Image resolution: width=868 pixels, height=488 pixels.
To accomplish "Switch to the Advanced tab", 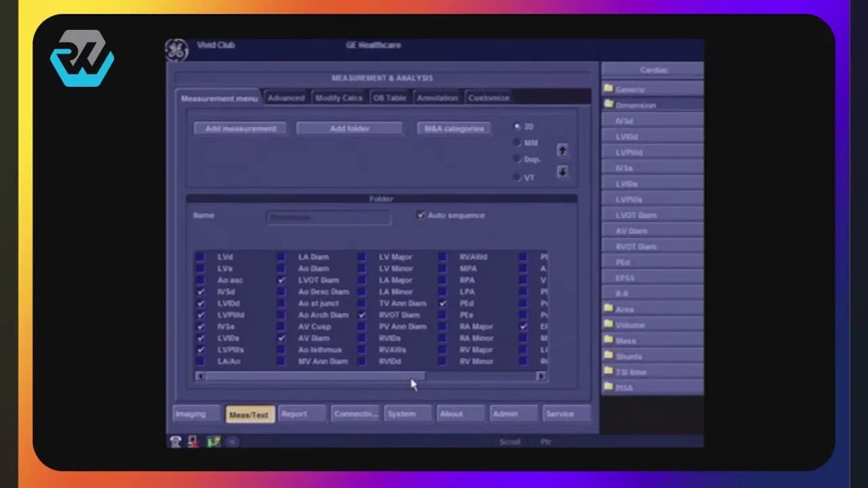I will tap(286, 97).
